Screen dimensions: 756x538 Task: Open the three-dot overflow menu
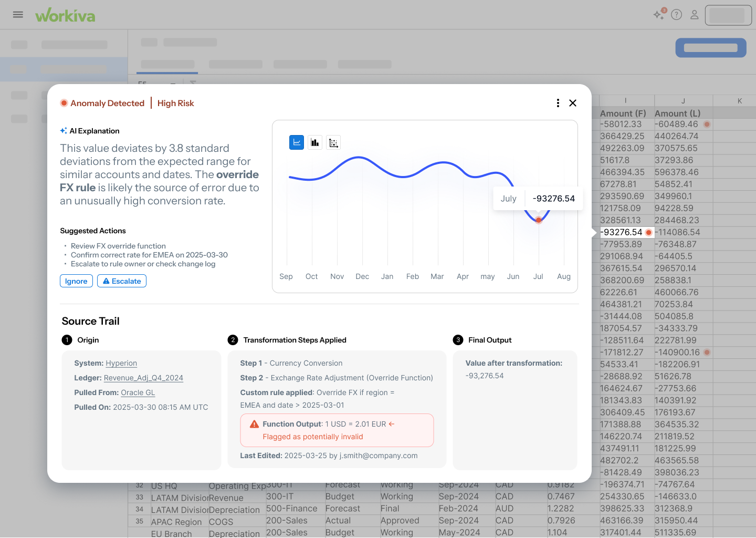(x=558, y=103)
